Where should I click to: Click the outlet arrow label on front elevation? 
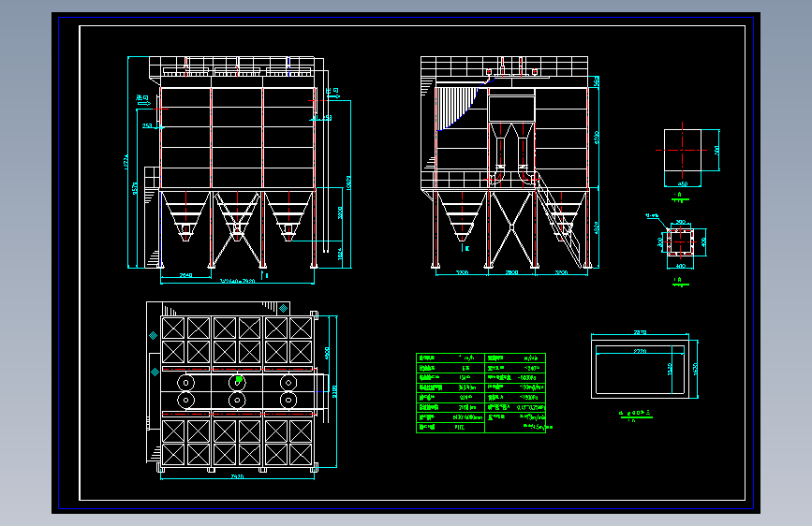(x=332, y=92)
